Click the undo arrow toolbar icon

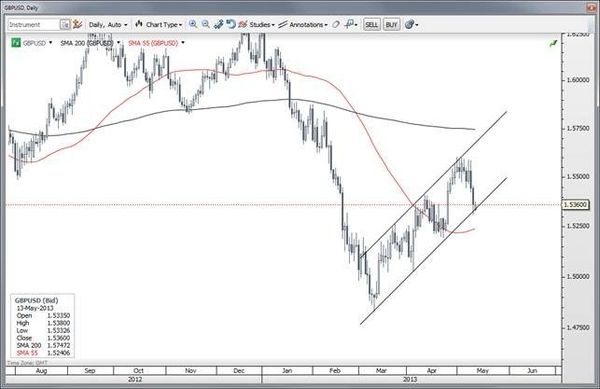(x=230, y=24)
